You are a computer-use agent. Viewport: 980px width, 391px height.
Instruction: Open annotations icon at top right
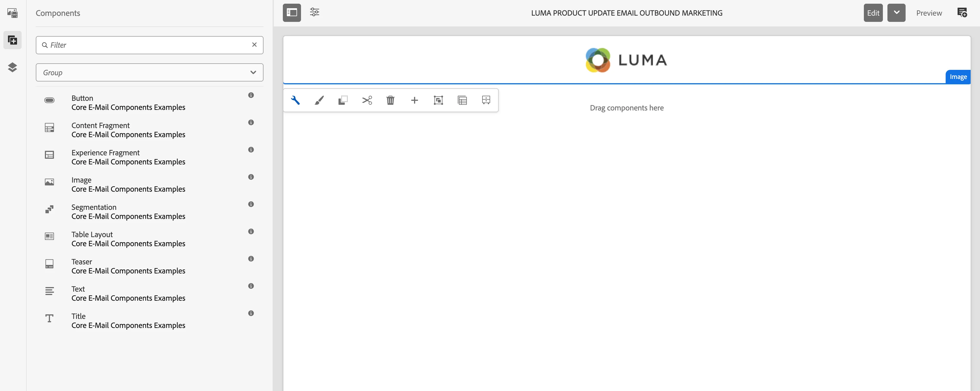(962, 12)
